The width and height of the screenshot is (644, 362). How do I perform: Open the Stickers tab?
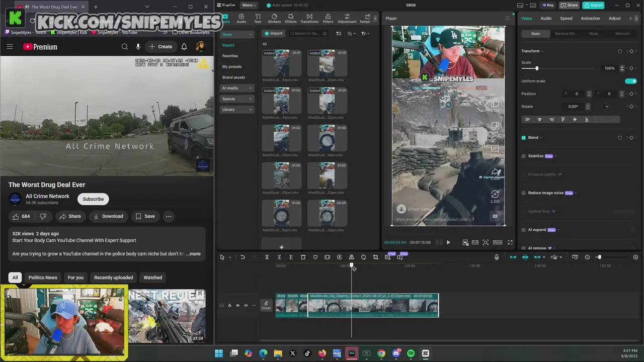pos(274,19)
